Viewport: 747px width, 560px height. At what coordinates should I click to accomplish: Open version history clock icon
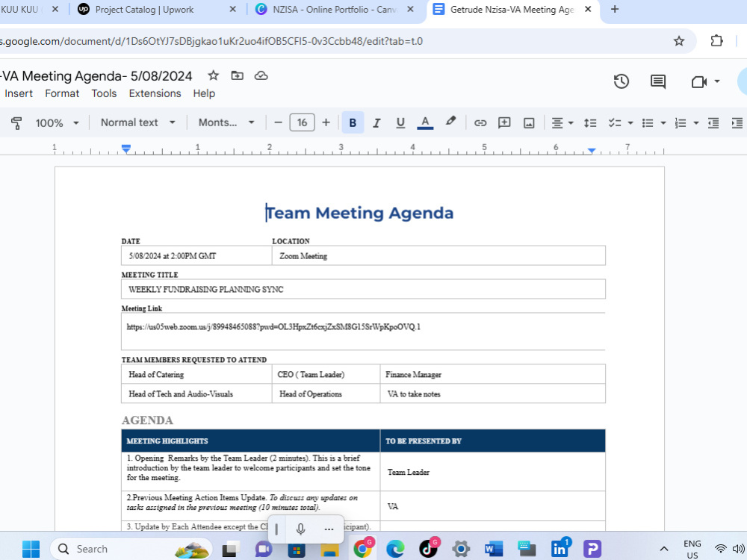622,81
